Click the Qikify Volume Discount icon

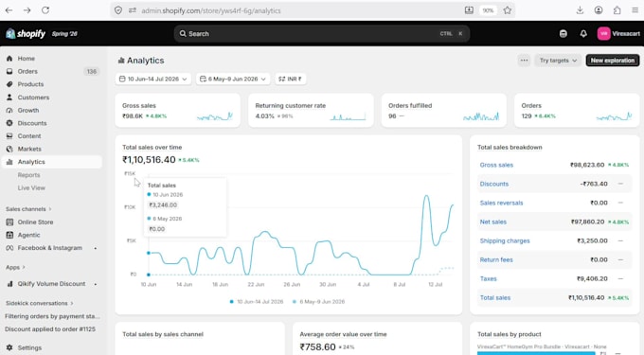tap(9, 284)
